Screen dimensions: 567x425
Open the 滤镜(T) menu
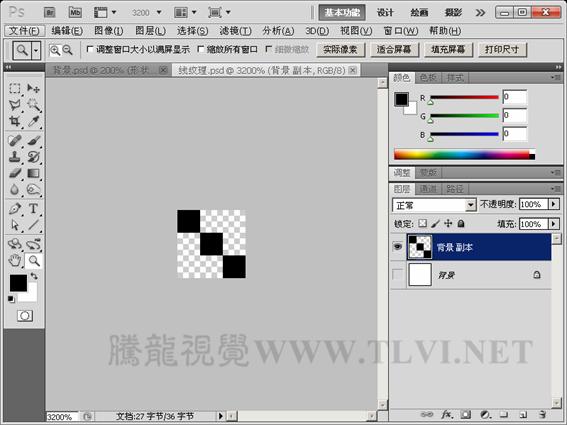coord(235,31)
